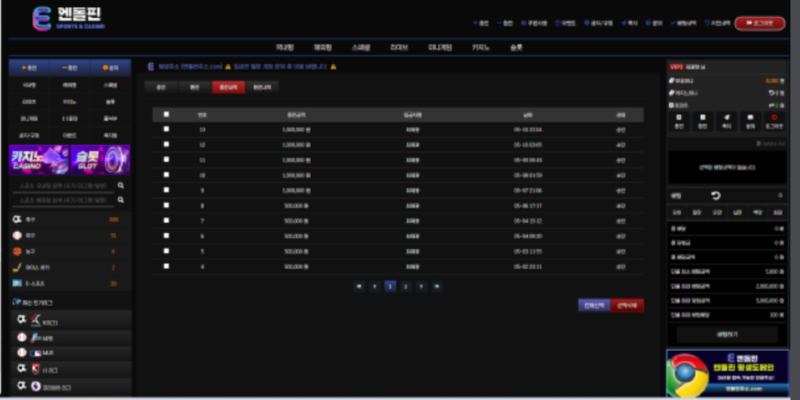Click the second search magnifier icon in sidebar

pyautogui.click(x=121, y=200)
